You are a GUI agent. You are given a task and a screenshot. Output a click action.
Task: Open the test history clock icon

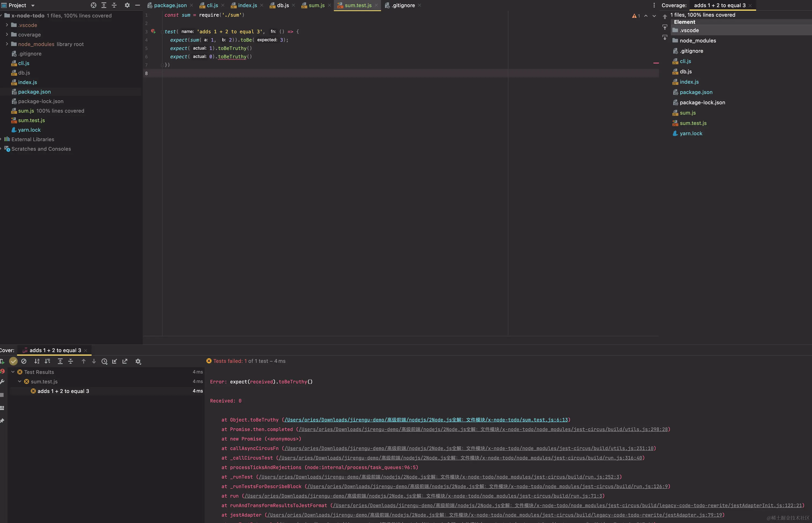point(104,361)
